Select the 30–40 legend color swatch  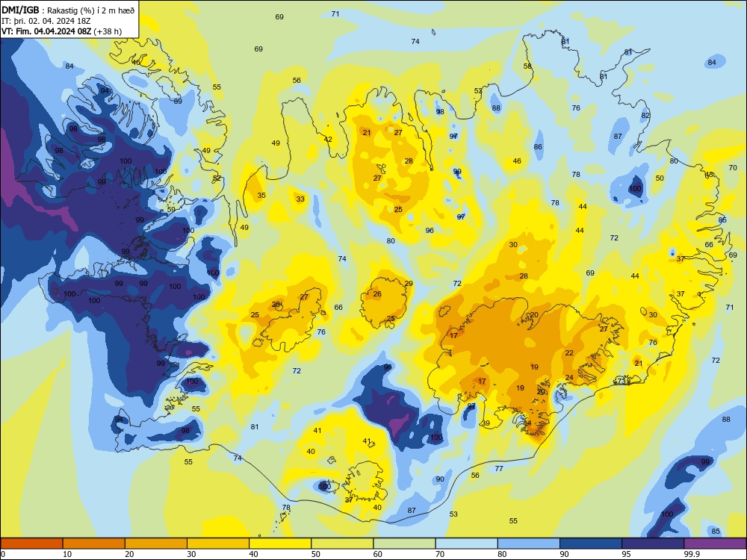point(218,544)
